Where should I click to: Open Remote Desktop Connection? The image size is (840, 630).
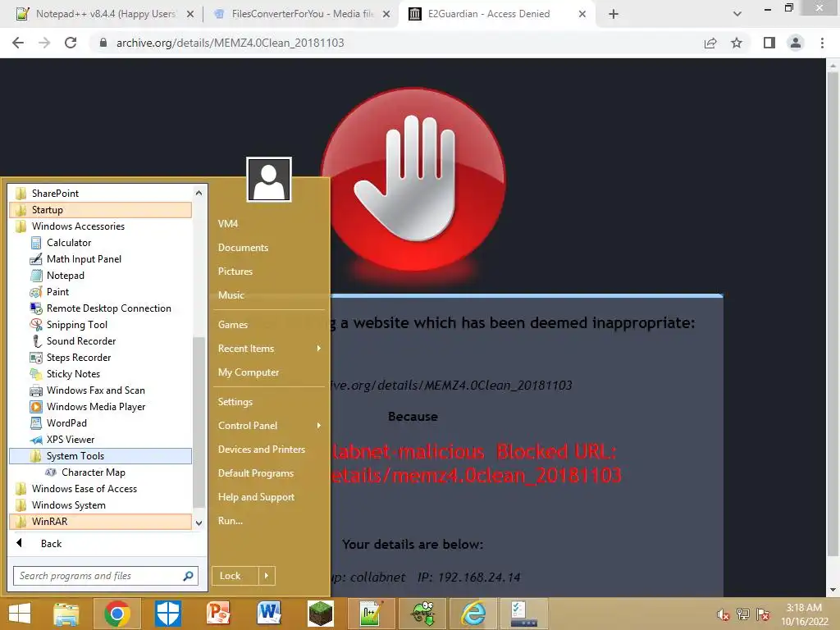coord(108,308)
